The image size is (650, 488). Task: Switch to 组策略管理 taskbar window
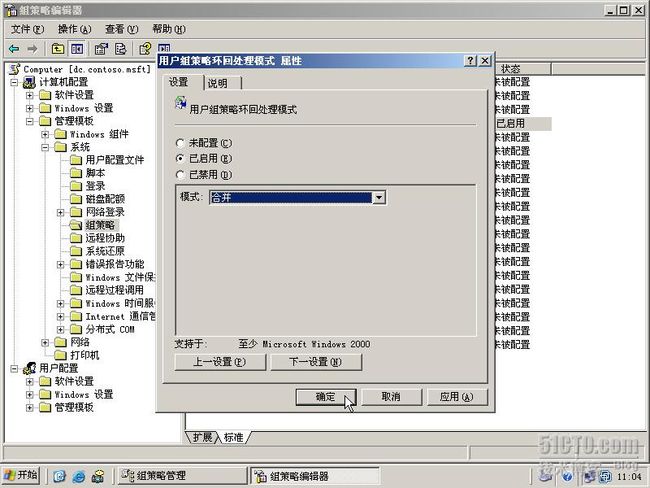click(182, 476)
